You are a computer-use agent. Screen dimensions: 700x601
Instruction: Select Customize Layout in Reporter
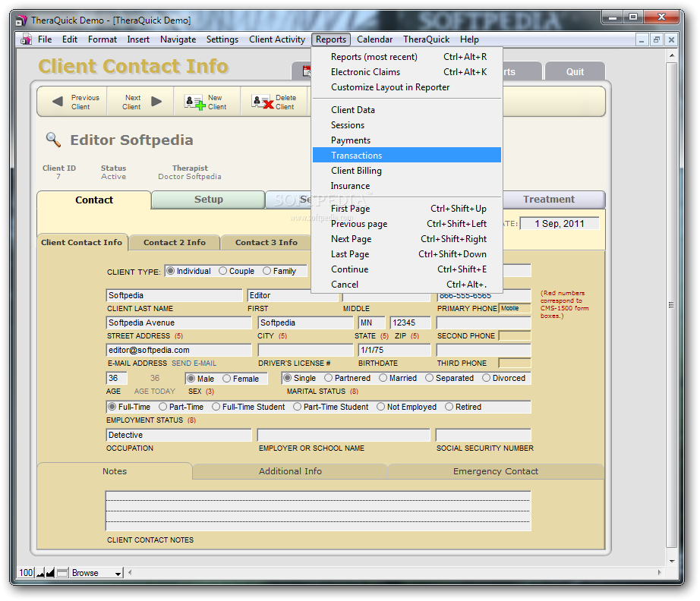pyautogui.click(x=407, y=87)
